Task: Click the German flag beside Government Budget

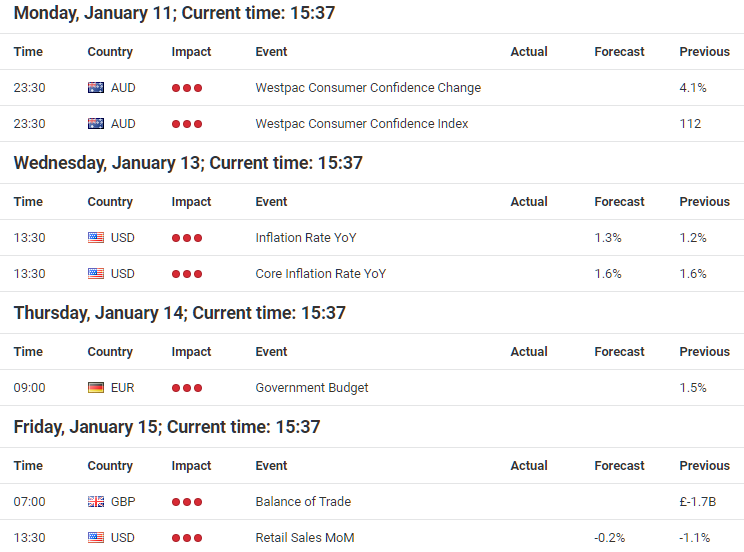Action: point(96,388)
